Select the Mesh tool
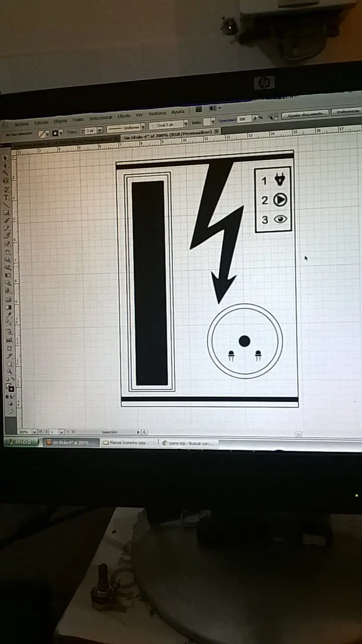 pyautogui.click(x=8, y=299)
